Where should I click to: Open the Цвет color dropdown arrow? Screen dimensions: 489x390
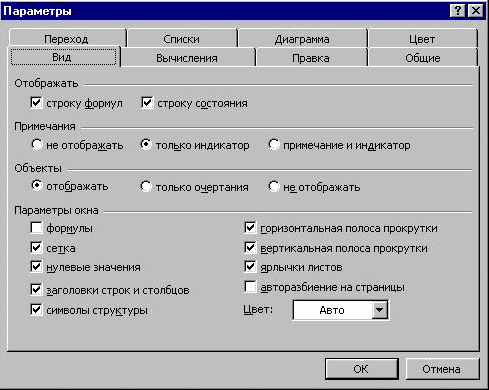click(x=379, y=310)
